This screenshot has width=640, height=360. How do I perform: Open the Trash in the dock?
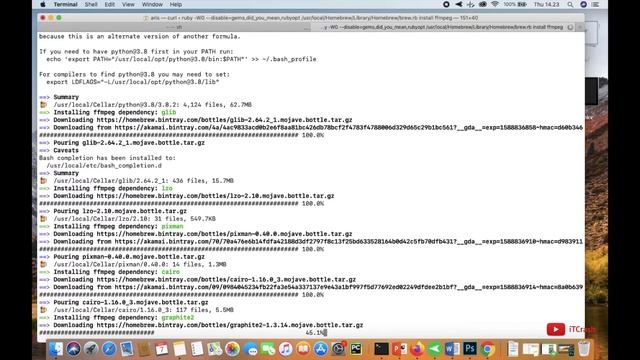[584, 349]
